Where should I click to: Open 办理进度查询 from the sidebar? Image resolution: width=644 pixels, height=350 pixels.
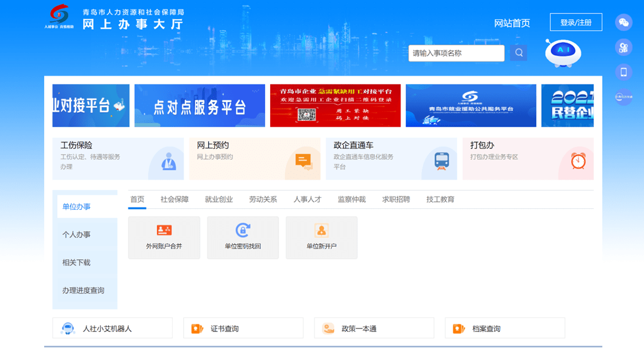[85, 291]
